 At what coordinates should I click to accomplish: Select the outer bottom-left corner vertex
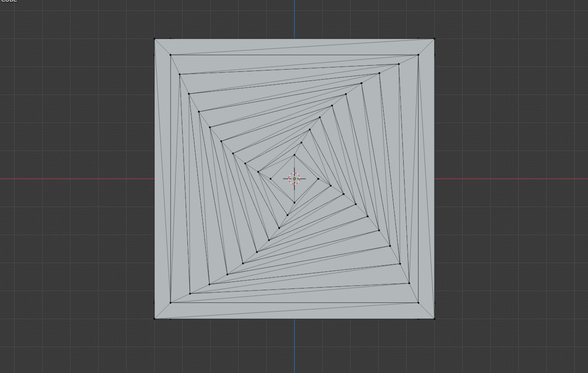(154, 319)
